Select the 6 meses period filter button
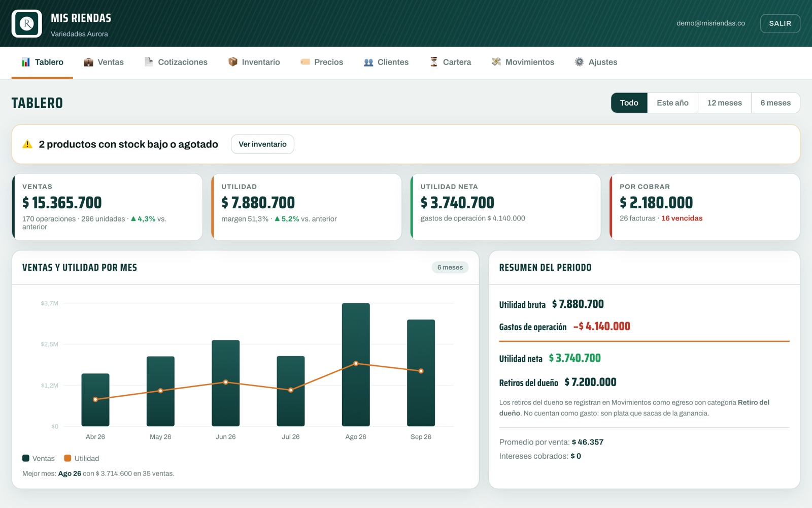Image resolution: width=812 pixels, height=508 pixels. [775, 103]
